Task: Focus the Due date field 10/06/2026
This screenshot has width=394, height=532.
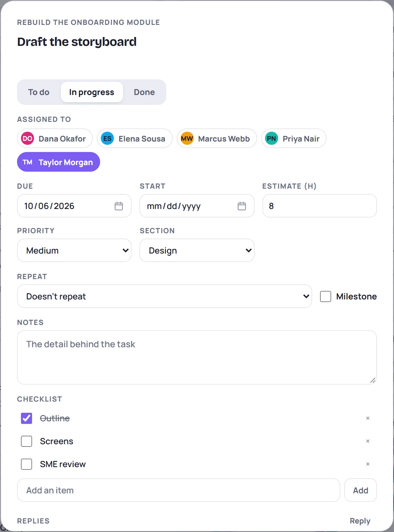Action: click(74, 206)
